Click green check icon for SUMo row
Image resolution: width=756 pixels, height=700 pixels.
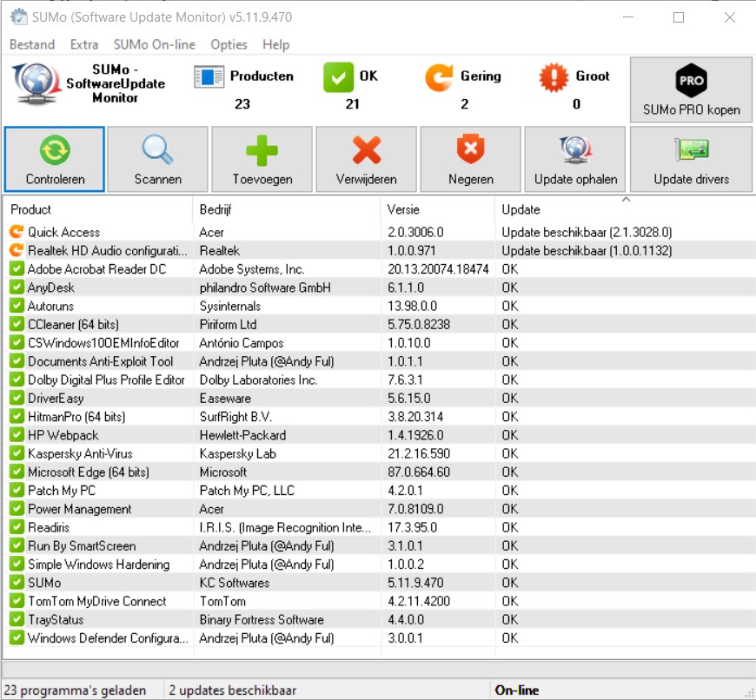click(17, 583)
